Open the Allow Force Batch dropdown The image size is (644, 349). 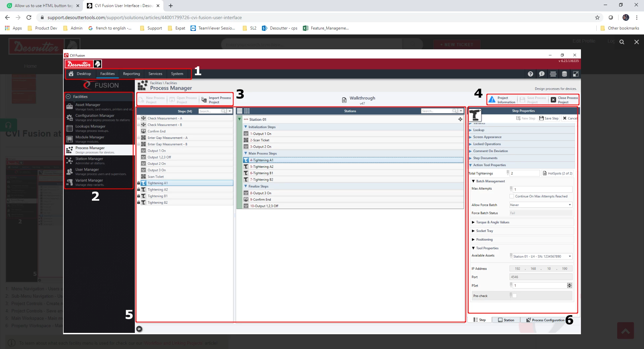[x=541, y=205]
